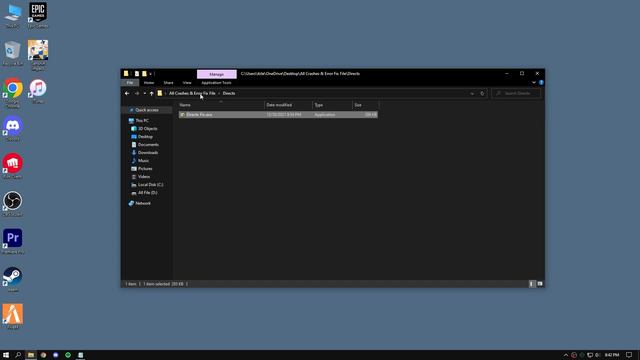The width and height of the screenshot is (640, 360).
Task: Open 3D Objects in navigation pane
Action: point(147,129)
